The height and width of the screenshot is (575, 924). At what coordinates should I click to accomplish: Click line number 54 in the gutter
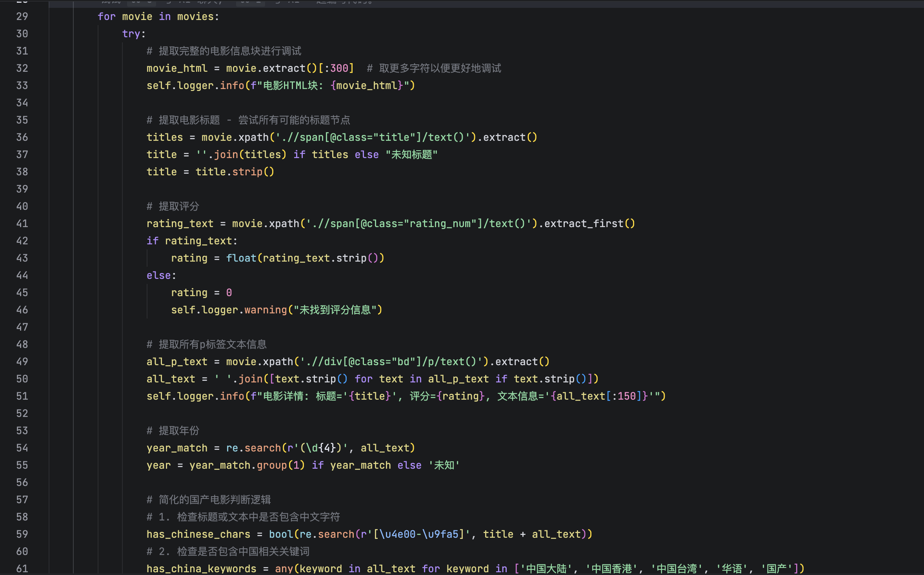coord(22,448)
